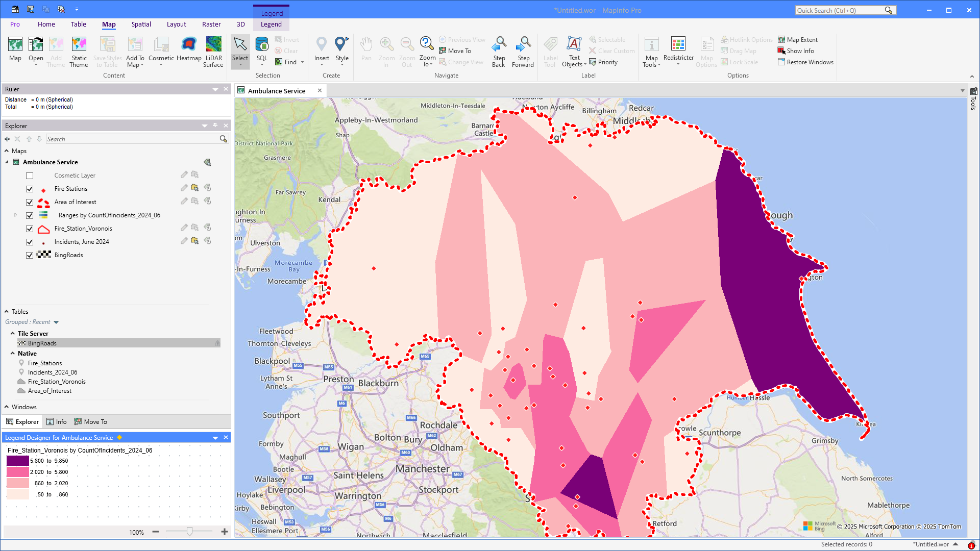
Task: Click the Heatmap tool icon
Action: 189,45
